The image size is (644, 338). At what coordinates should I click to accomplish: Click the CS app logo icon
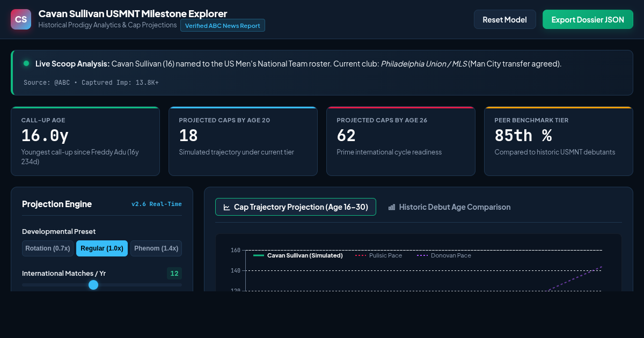(x=21, y=19)
